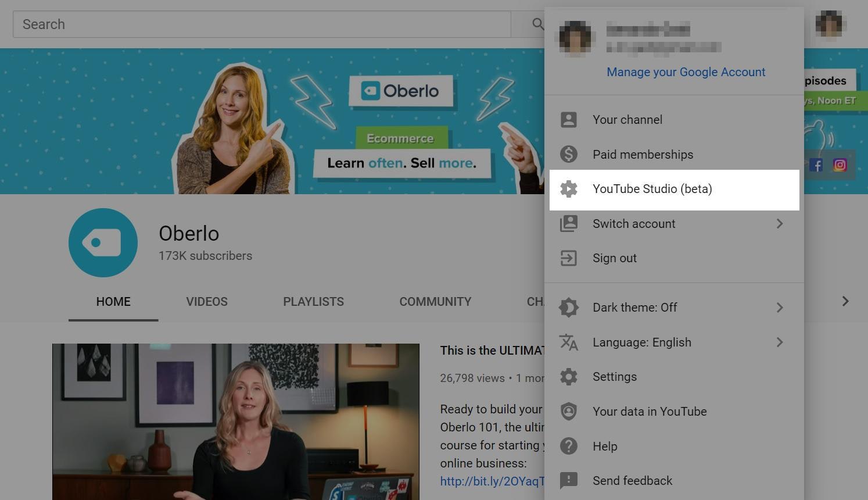This screenshot has height=500, width=868.
Task: Open YouTube Studio (beta) from the menu
Action: pos(652,189)
